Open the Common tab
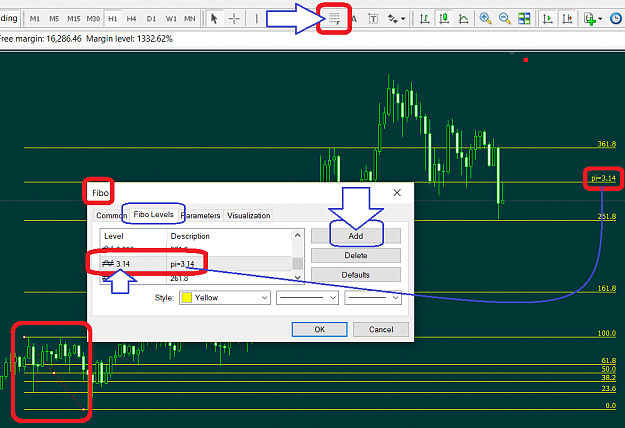 (111, 215)
